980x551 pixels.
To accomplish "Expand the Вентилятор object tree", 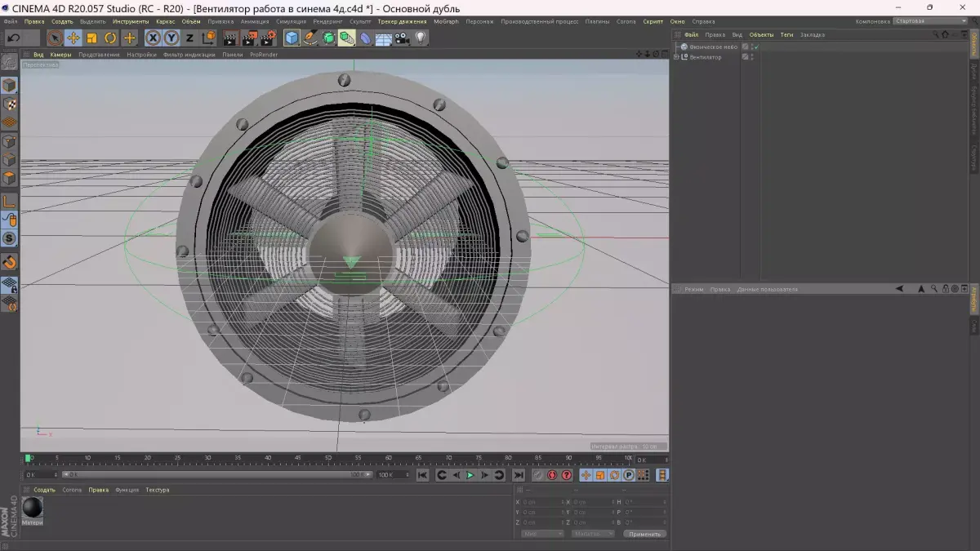I will (x=676, y=57).
